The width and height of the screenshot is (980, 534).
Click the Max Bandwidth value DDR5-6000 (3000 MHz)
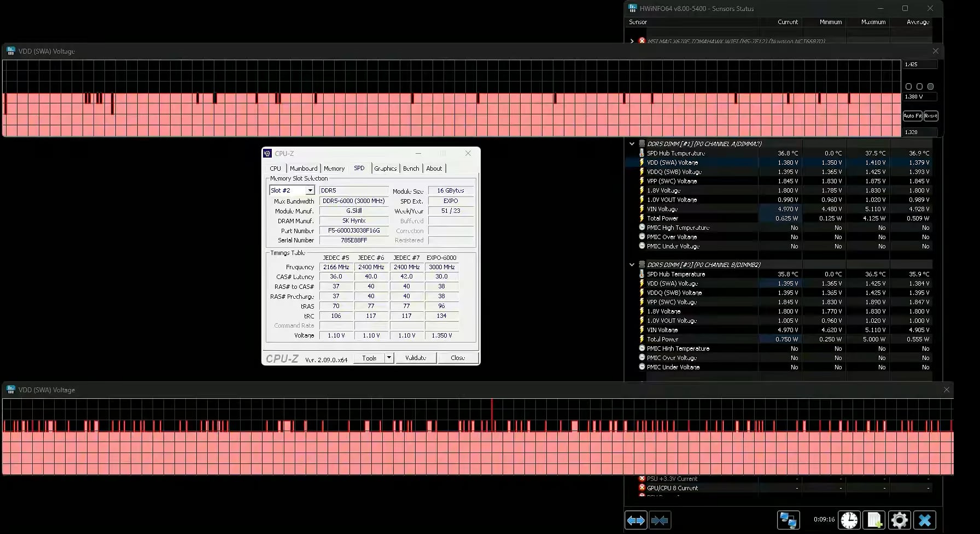[x=354, y=201]
